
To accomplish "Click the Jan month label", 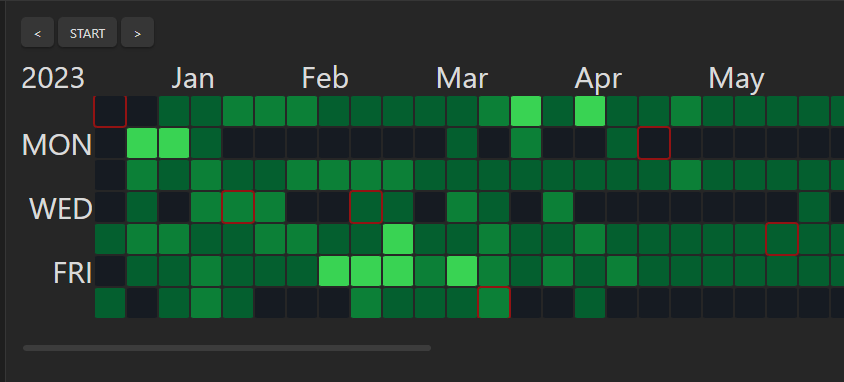I will click(x=193, y=79).
